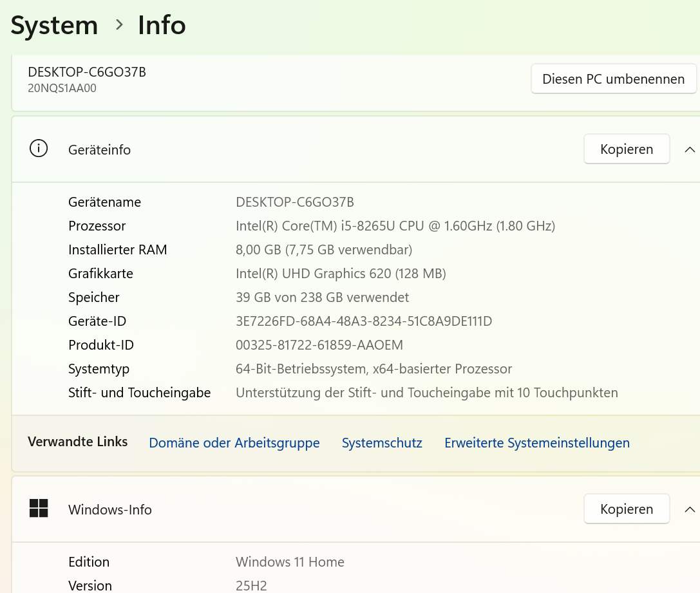Click the Intel UHD Graphics 620 value
Viewport: 700px width, 593px height.
click(341, 274)
